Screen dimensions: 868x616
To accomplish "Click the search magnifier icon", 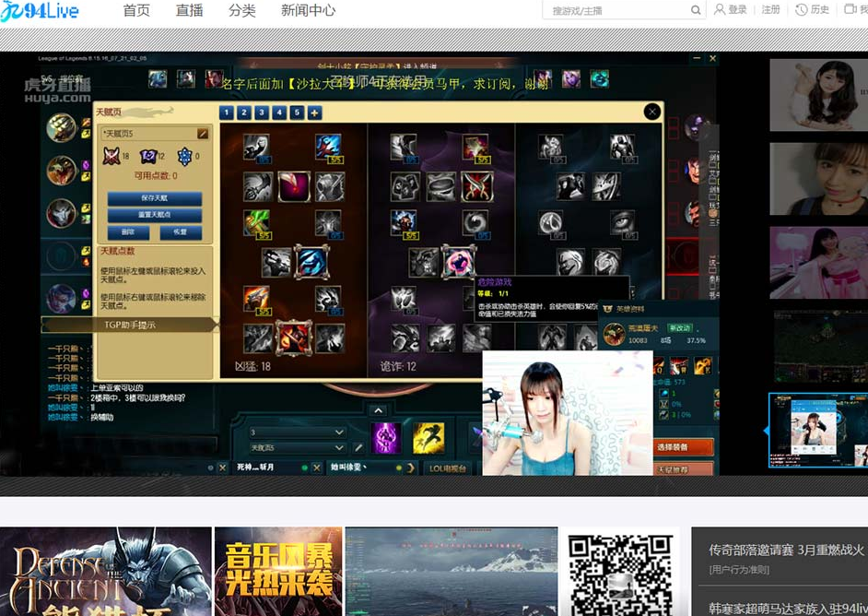I will (697, 11).
